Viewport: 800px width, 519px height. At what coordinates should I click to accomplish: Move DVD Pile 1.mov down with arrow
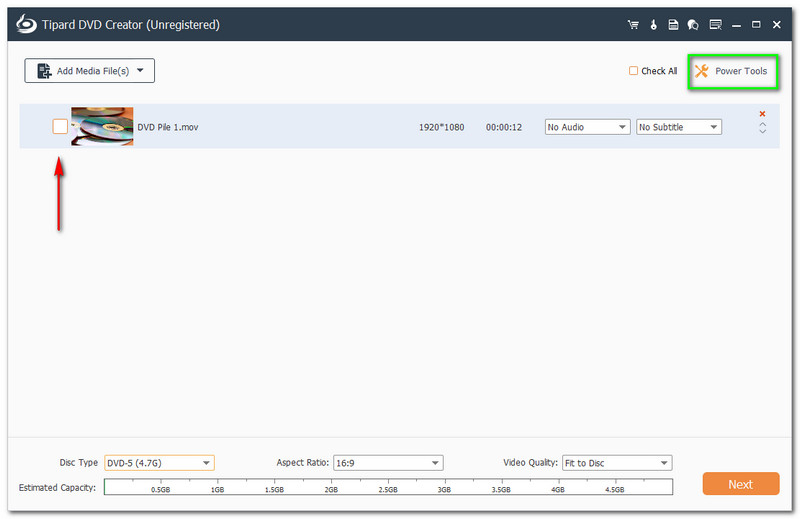762,132
